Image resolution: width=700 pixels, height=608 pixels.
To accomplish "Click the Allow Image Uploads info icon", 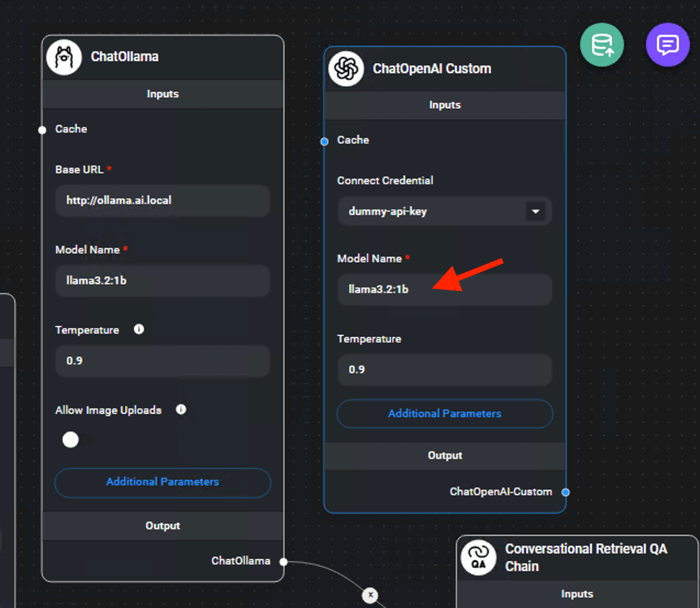I will pyautogui.click(x=181, y=410).
